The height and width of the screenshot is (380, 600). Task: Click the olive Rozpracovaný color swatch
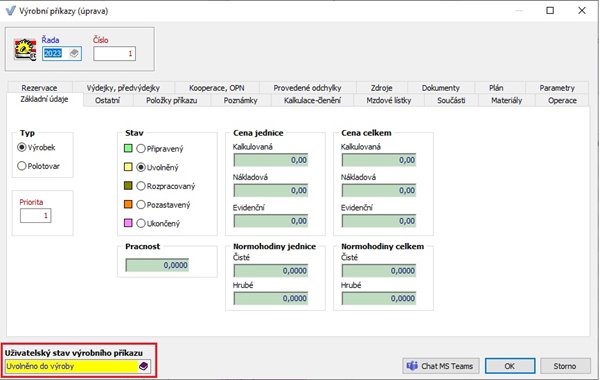[x=128, y=186]
